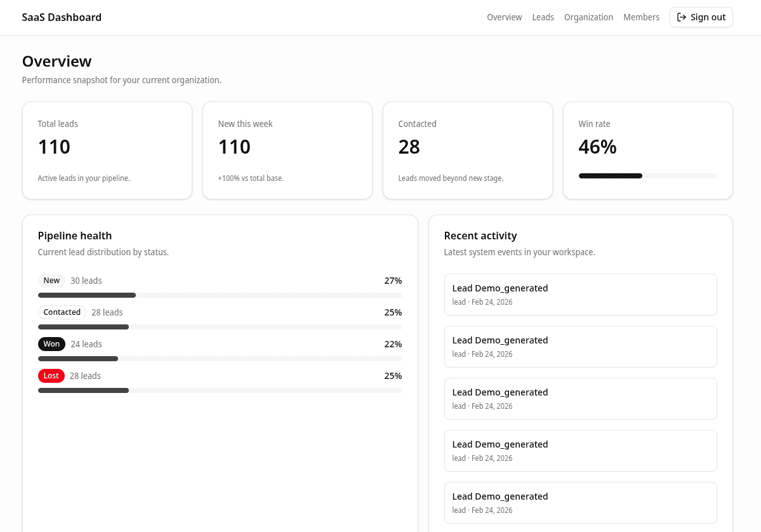Select the Total leads card
This screenshot has width=761, height=532.
pyautogui.click(x=107, y=150)
